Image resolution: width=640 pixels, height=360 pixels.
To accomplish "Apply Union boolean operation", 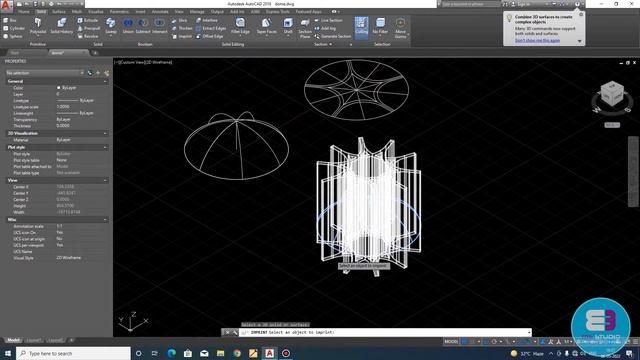I will (128, 26).
